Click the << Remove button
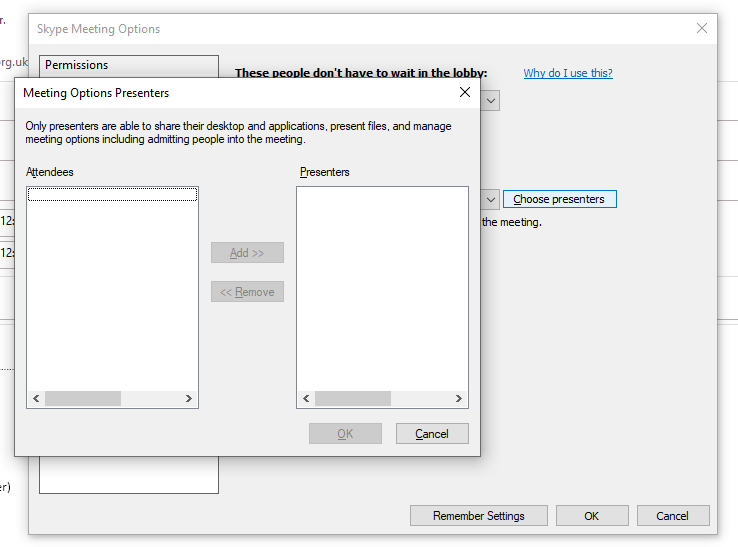Screen dimensions: 738x547 247,292
